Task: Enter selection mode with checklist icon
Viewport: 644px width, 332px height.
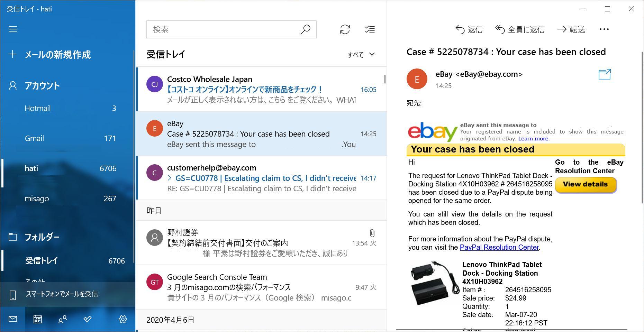Action: pyautogui.click(x=370, y=29)
